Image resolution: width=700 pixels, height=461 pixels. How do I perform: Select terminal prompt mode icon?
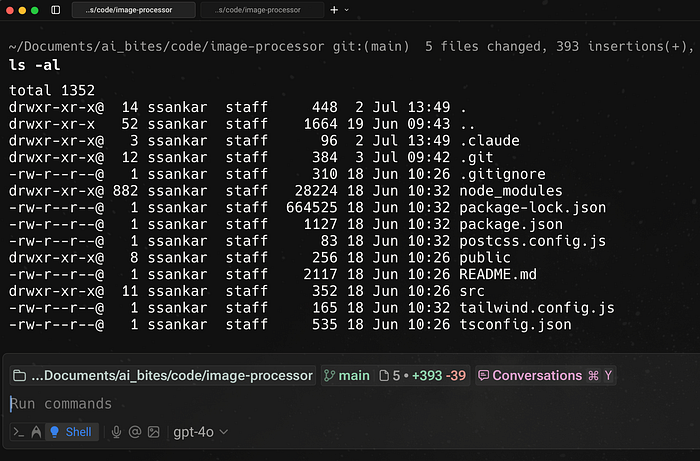[x=19, y=432]
